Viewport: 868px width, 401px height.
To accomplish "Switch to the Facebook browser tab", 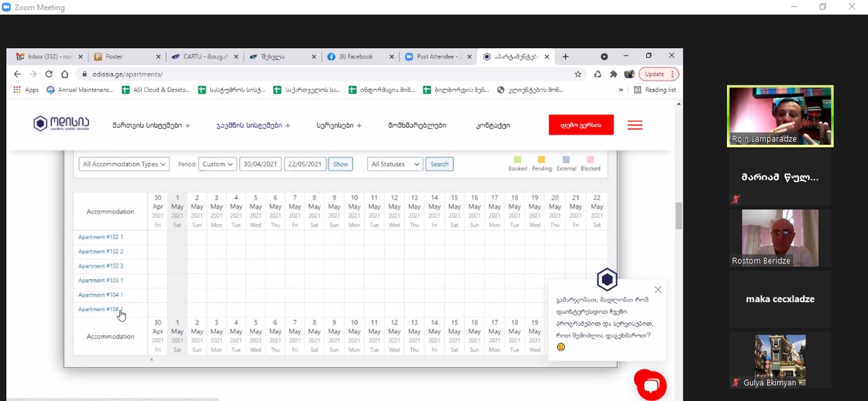I will (x=356, y=57).
